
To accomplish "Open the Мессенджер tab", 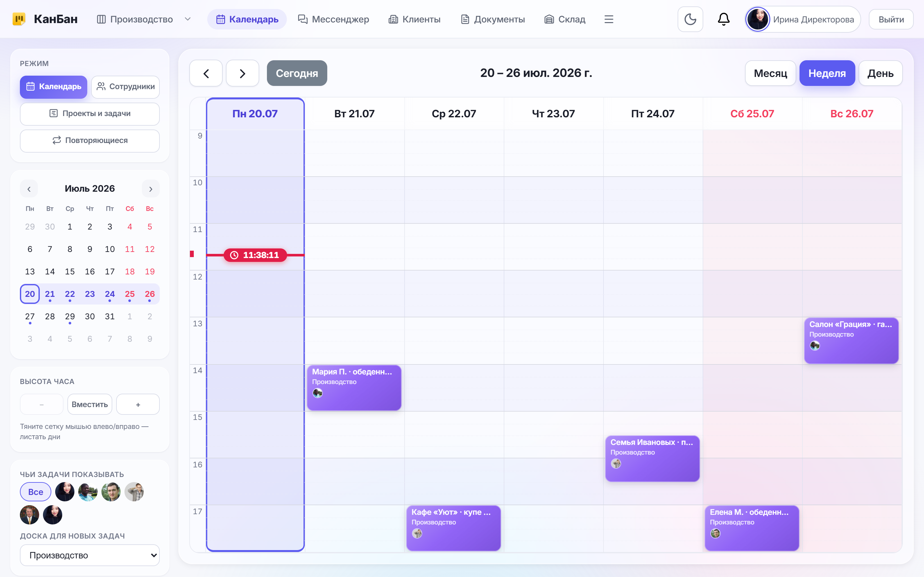I will point(333,19).
